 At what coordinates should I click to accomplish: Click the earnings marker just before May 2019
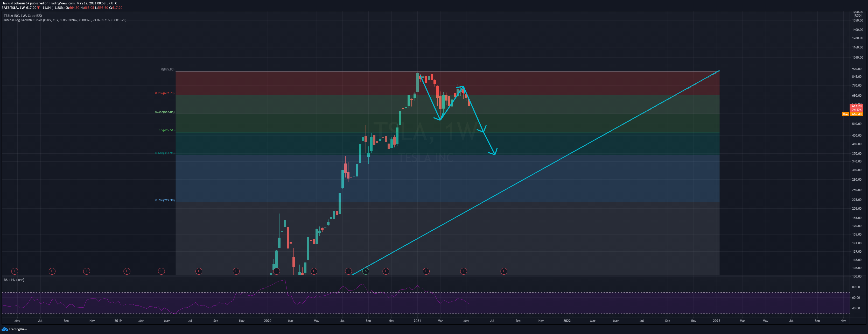(161, 271)
